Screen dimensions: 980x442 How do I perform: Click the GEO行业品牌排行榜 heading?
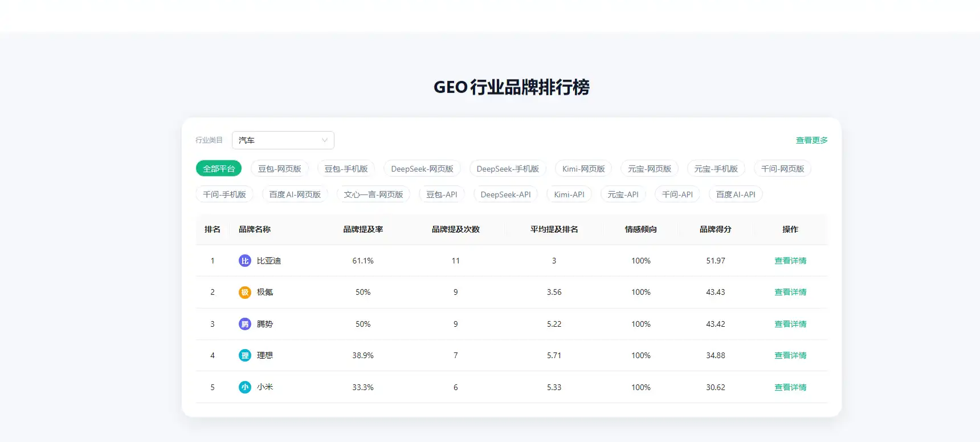click(512, 87)
